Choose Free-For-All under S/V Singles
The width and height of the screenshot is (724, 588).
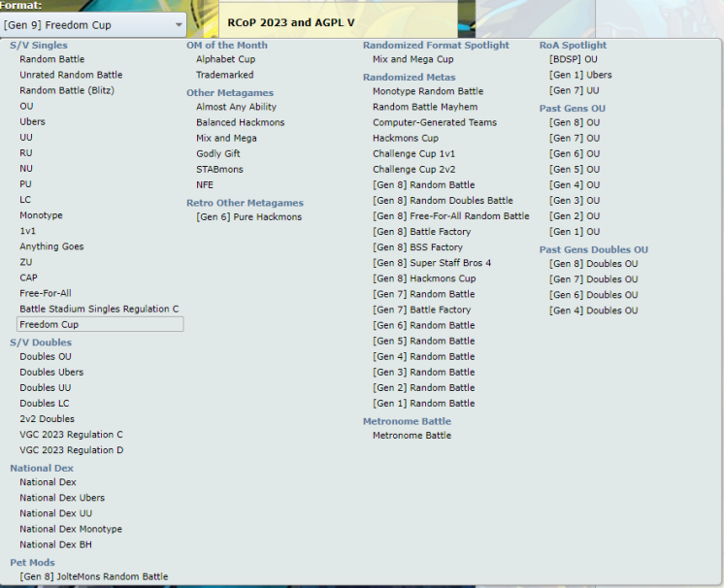pyautogui.click(x=46, y=294)
